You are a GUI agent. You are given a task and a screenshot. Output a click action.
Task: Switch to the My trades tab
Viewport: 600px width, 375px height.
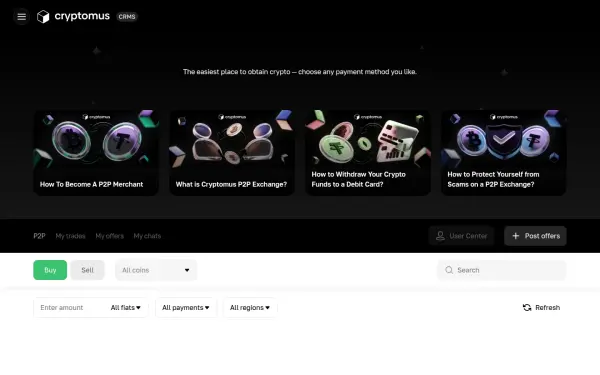70,236
